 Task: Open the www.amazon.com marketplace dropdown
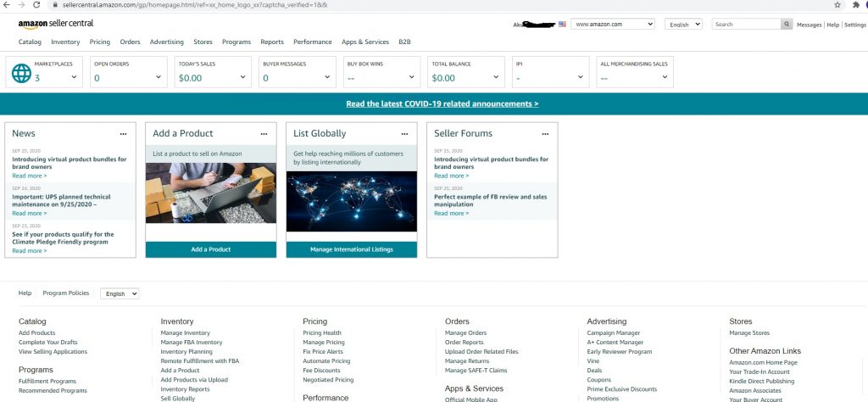(x=613, y=25)
